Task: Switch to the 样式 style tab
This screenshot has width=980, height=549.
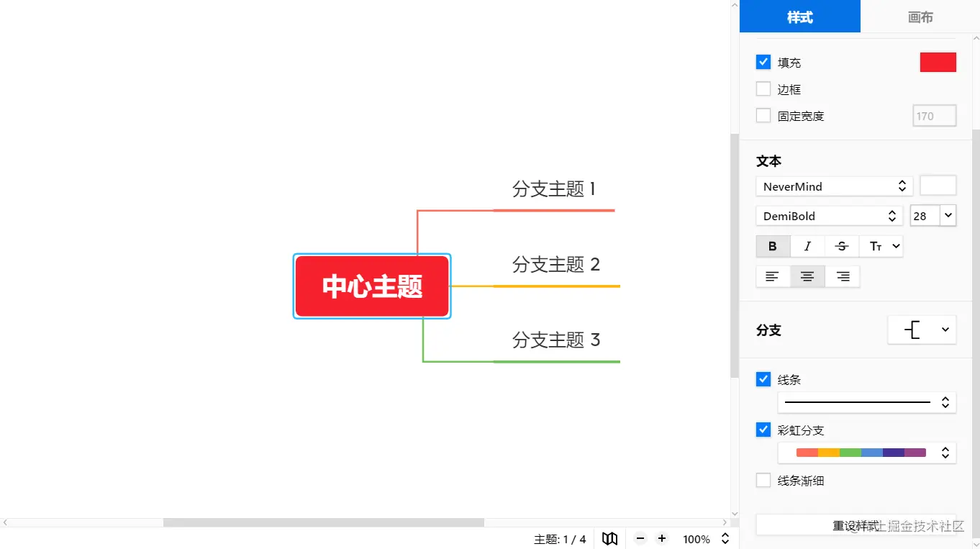Action: [x=800, y=17]
